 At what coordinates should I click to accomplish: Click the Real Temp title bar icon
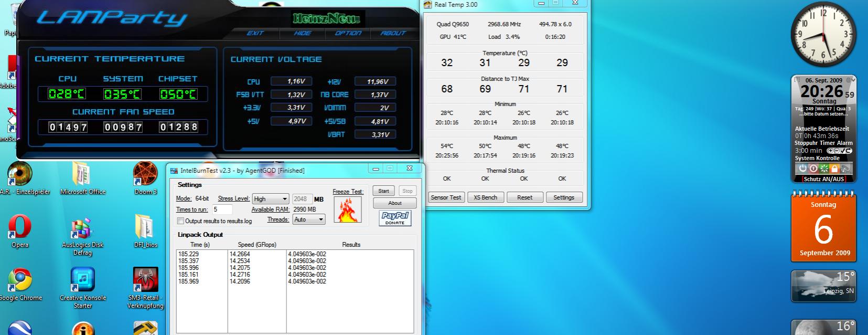pos(428,5)
